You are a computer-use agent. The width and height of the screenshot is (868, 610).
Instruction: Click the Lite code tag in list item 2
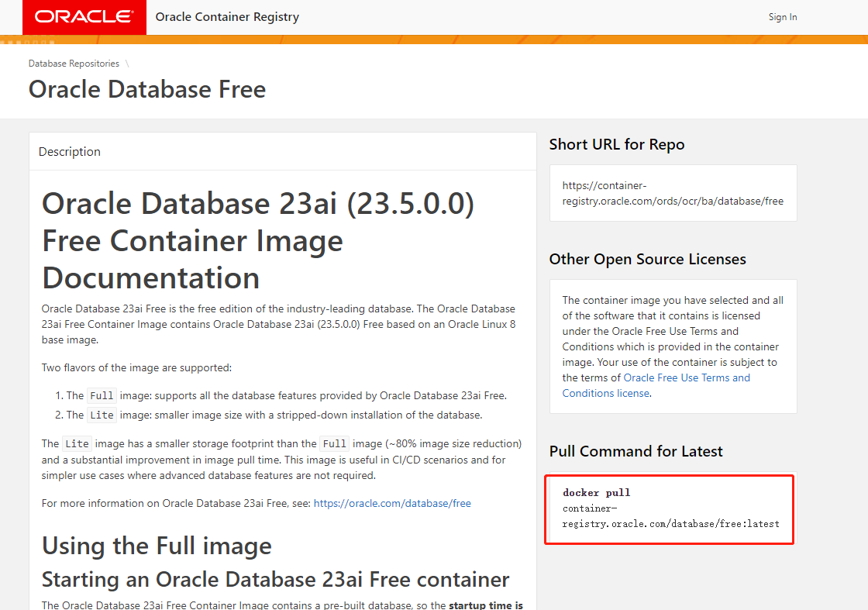pos(102,415)
